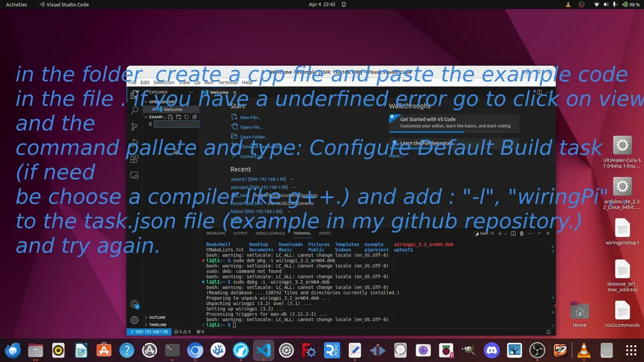
Task: Click Open File link on Welcome page
Action: click(x=247, y=127)
